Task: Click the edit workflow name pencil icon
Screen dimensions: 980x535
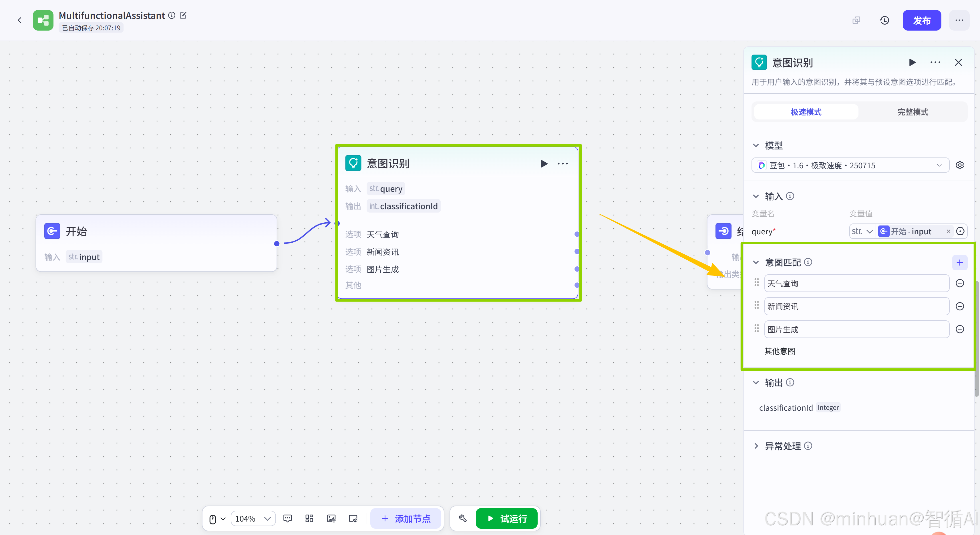Action: [x=183, y=15]
